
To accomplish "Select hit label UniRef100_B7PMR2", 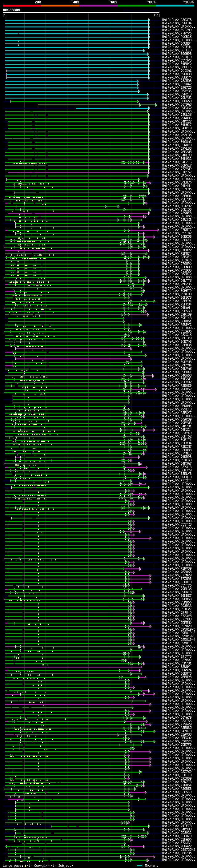I will click(x=177, y=250).
